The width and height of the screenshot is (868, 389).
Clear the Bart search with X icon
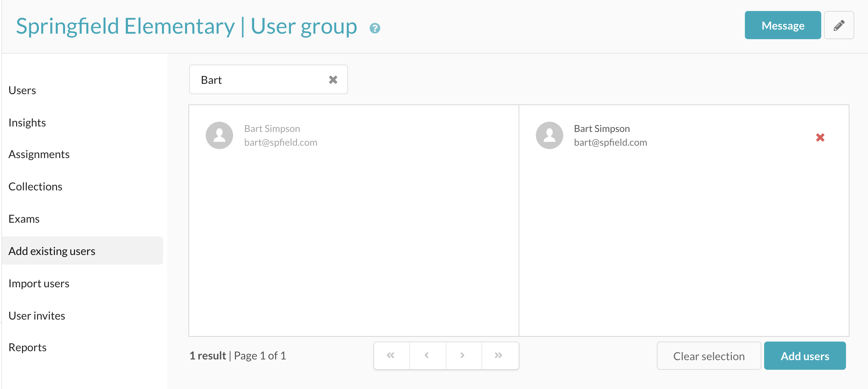click(333, 80)
